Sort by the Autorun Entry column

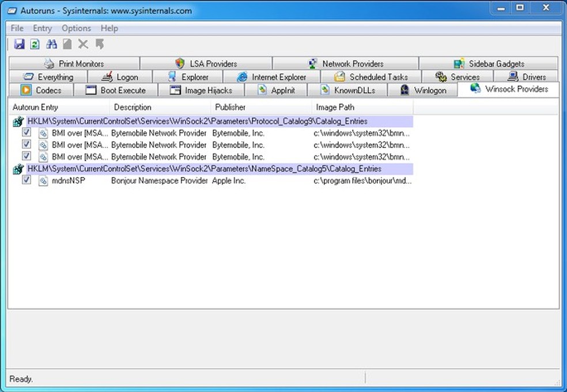59,107
